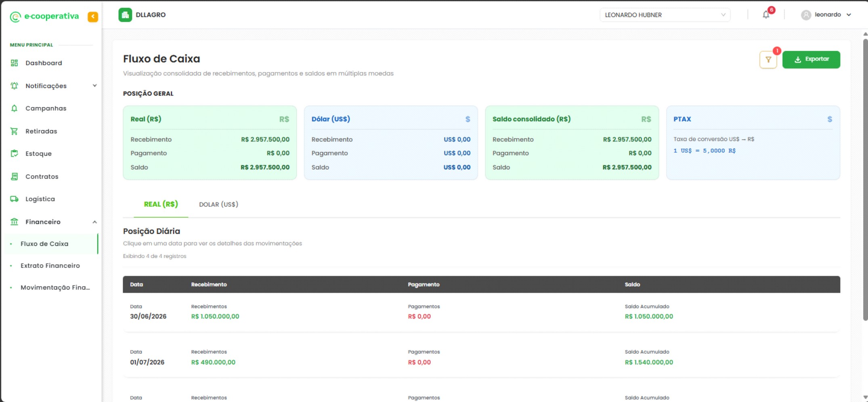
Task: Open Retiradas in the main menu
Action: (41, 131)
